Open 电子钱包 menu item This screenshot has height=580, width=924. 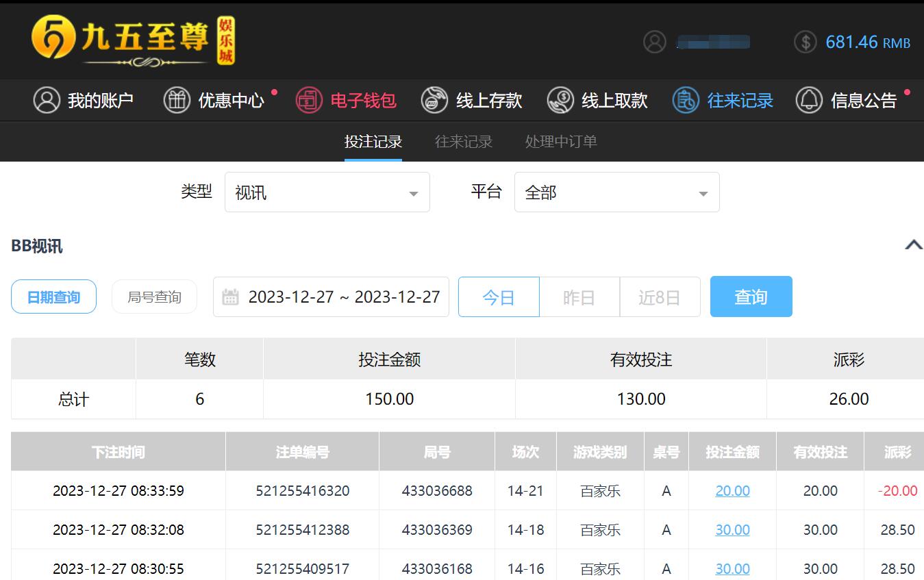coord(346,100)
